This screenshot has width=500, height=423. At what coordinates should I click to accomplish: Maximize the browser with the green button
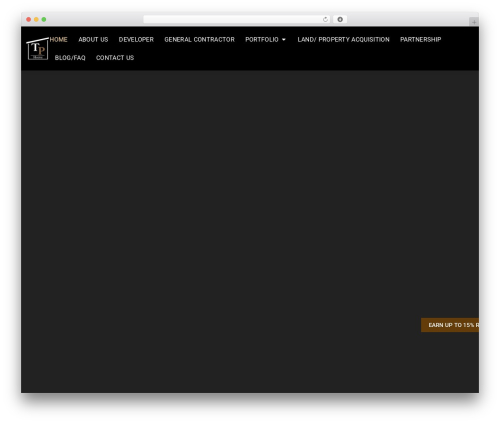pyautogui.click(x=44, y=19)
